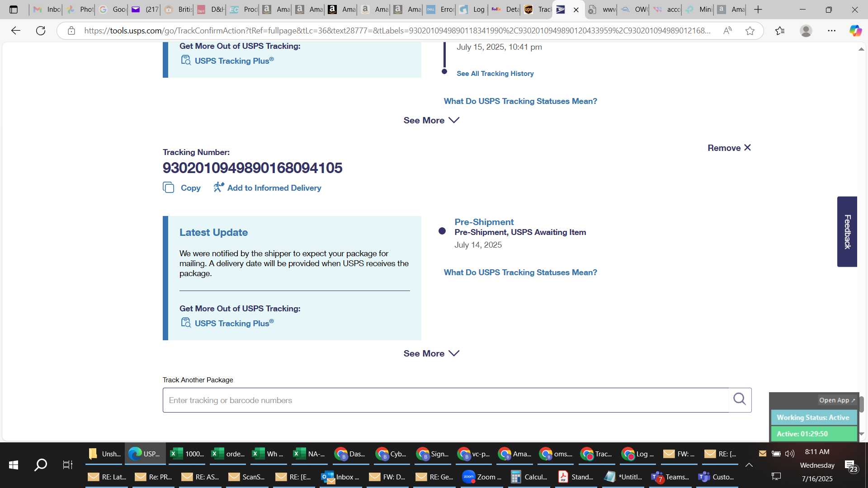Open the Calculator app in taskbar
868x488 pixels.
(x=529, y=477)
